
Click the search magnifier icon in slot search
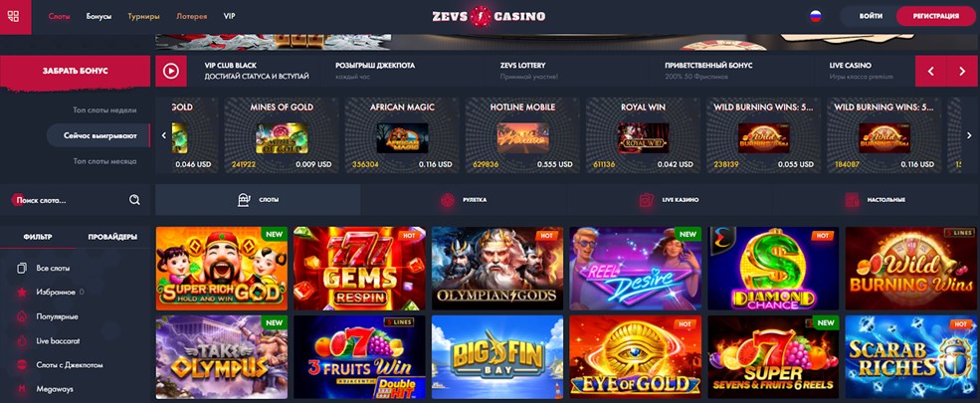coord(134,200)
